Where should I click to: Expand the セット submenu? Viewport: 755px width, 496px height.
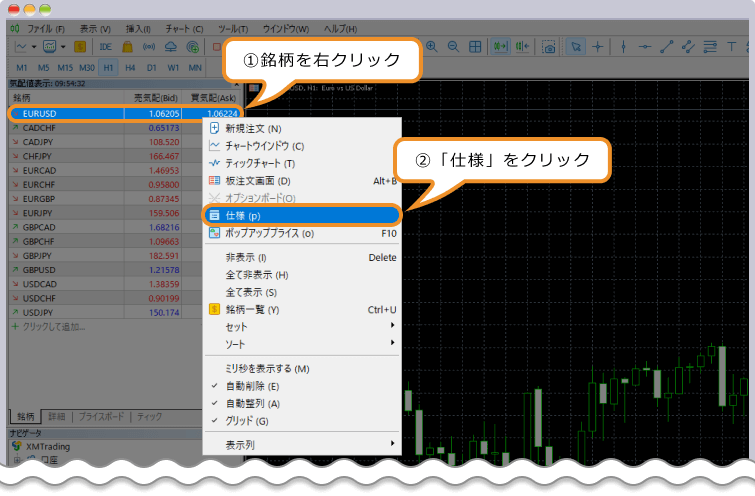pyautogui.click(x=302, y=326)
